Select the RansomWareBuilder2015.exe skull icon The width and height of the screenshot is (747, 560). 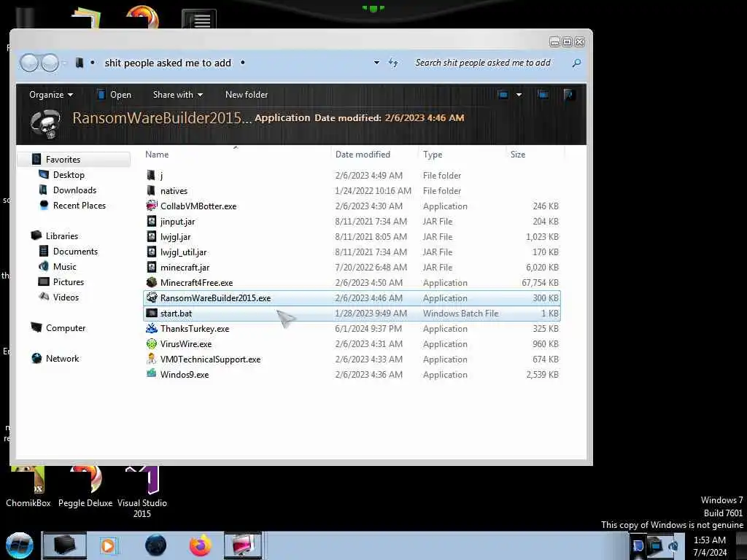(x=152, y=297)
